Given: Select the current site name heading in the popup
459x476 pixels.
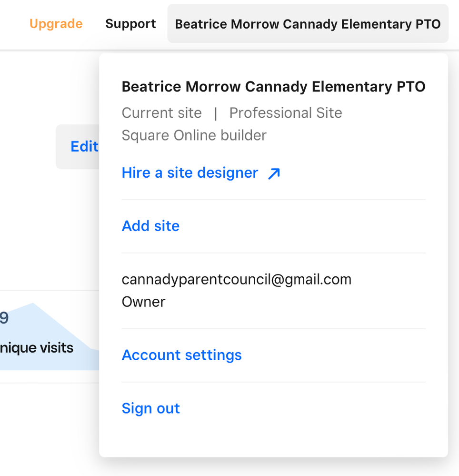Looking at the screenshot, I should (x=273, y=87).
